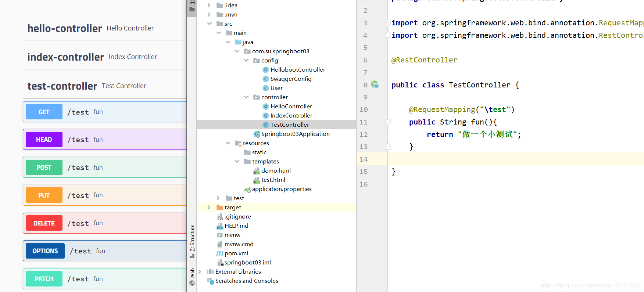Click the mvnw.cmd file icon
This screenshot has width=644, height=292.
click(x=220, y=244)
